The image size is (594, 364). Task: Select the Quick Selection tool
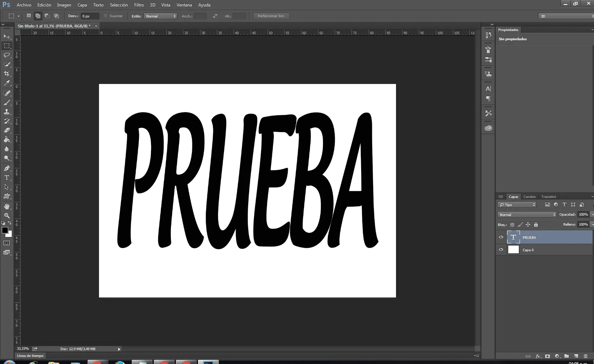pos(7,64)
